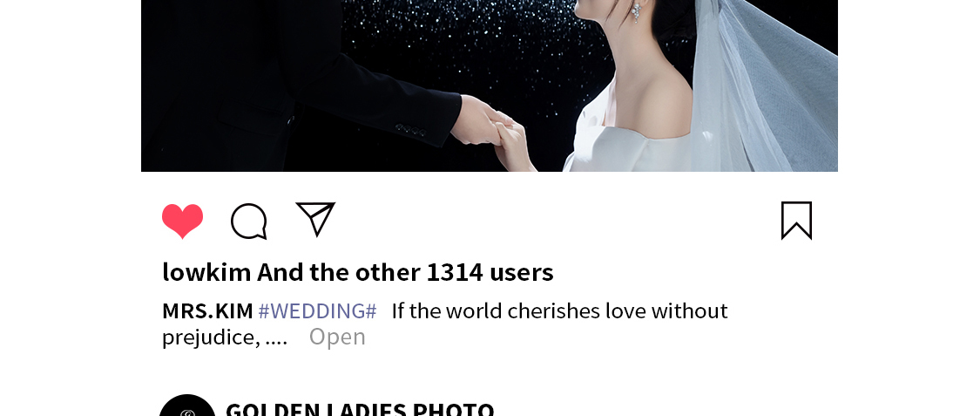Screen dimensions: 980x416
Task: Save the post with bookmark icon
Action: coord(796,220)
